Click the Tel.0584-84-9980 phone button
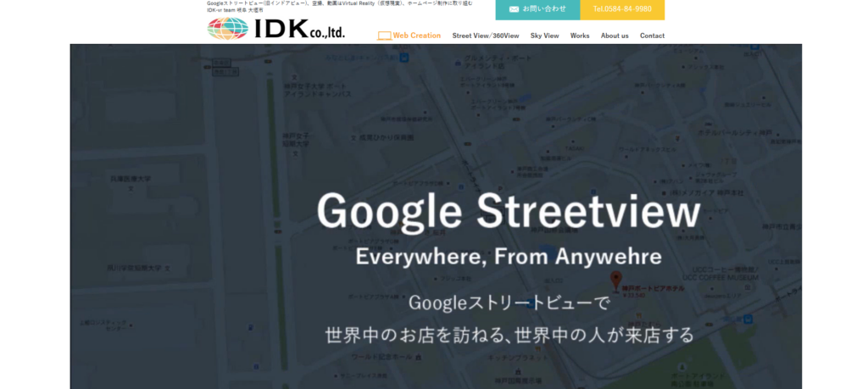This screenshot has width=868, height=389. 622,9
